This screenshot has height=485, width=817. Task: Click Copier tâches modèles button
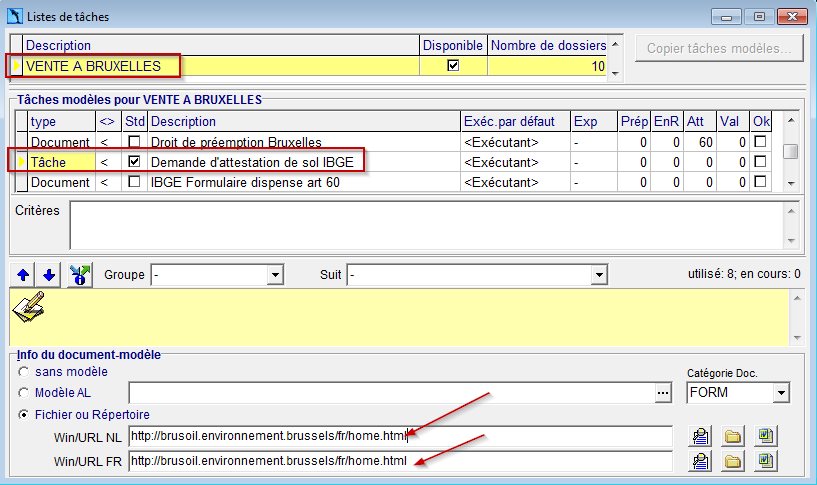pyautogui.click(x=719, y=48)
